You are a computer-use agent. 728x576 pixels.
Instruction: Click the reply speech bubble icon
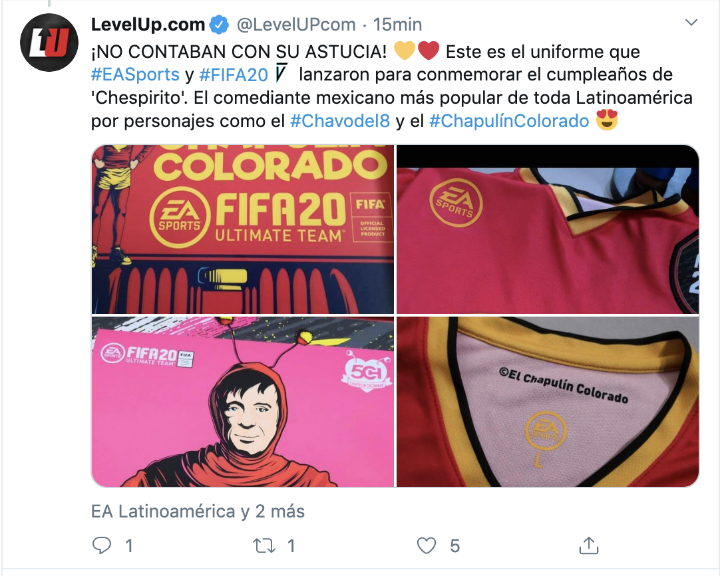[x=102, y=545]
